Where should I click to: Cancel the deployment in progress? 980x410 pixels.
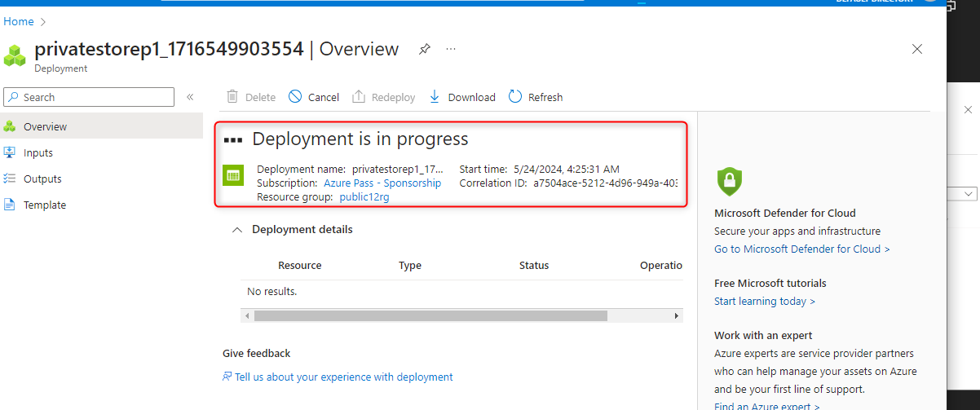pyautogui.click(x=314, y=97)
